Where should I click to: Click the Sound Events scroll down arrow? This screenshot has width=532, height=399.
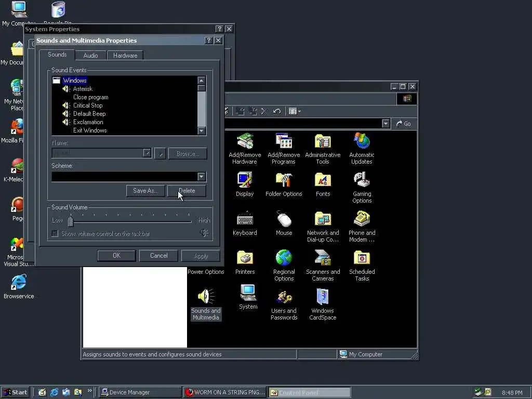(202, 130)
